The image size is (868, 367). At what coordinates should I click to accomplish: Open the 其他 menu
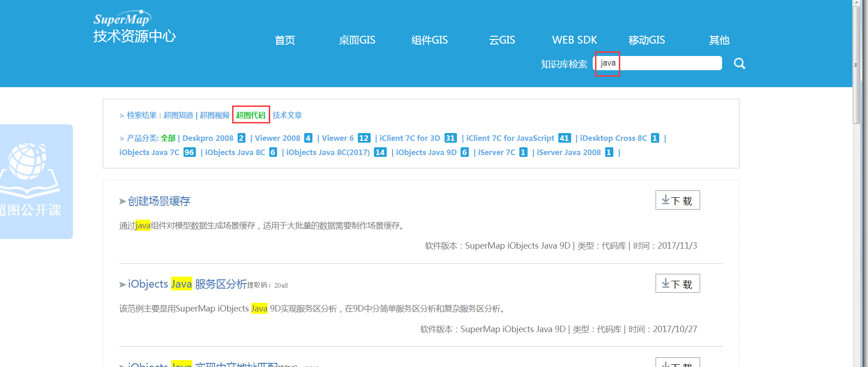[719, 40]
